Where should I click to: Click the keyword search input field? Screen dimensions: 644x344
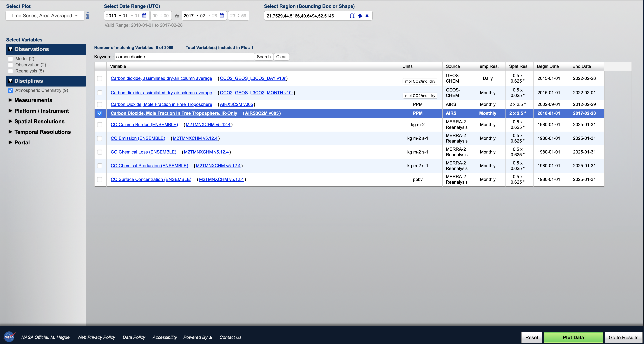tap(185, 57)
